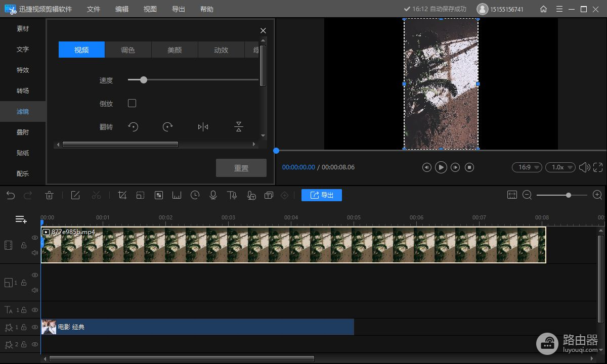607x364 pixels.
Task: Rotate the video clockwise
Action: point(168,127)
